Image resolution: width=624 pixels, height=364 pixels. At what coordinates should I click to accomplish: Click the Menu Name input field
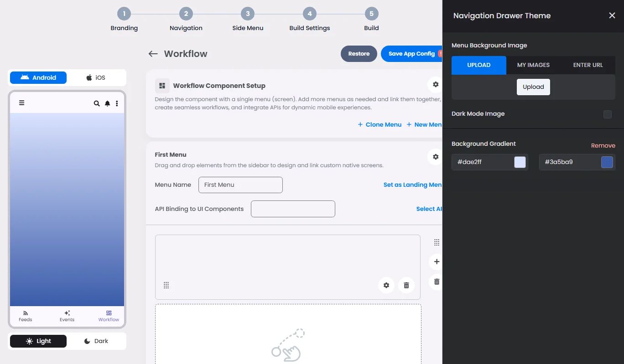pos(240,185)
